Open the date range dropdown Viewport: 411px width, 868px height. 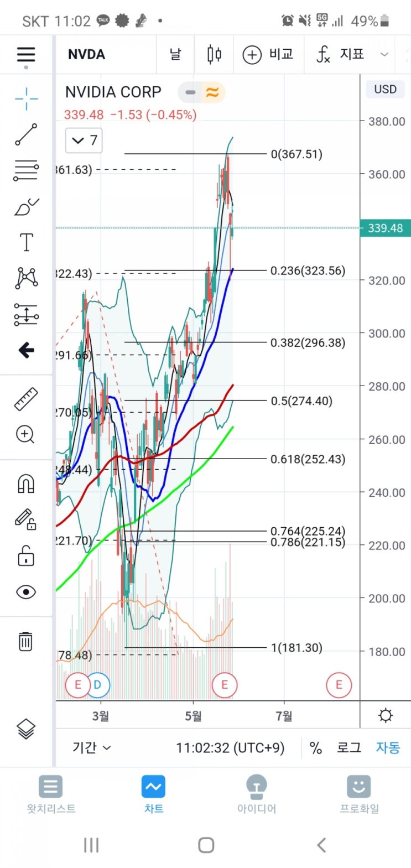click(x=92, y=747)
